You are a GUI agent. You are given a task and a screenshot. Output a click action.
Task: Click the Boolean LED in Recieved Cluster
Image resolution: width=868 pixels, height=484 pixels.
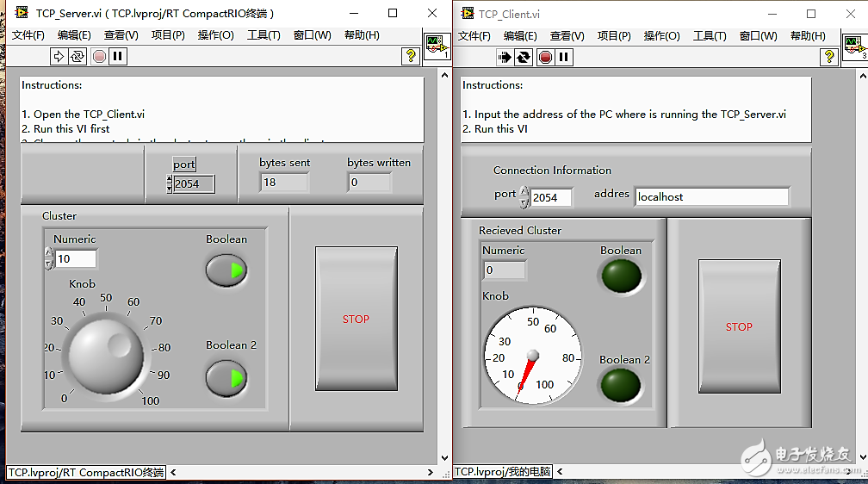pos(621,276)
